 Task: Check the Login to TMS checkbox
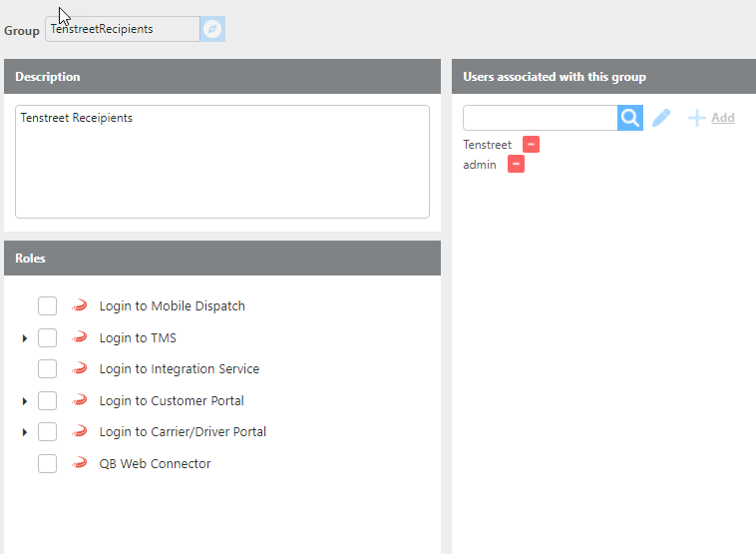pos(47,338)
